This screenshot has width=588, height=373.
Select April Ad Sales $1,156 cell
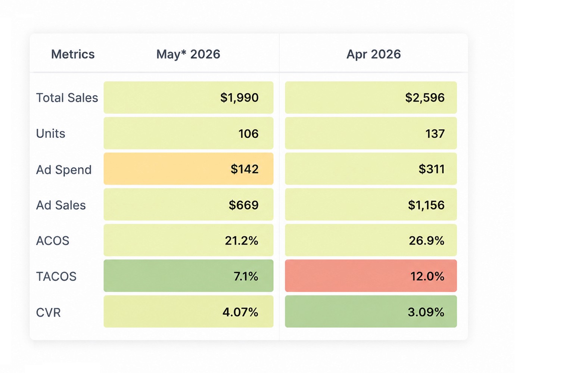click(x=371, y=205)
